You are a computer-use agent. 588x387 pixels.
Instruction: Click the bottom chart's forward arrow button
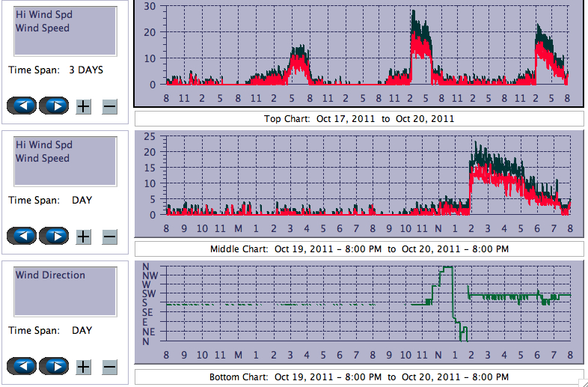(54, 366)
